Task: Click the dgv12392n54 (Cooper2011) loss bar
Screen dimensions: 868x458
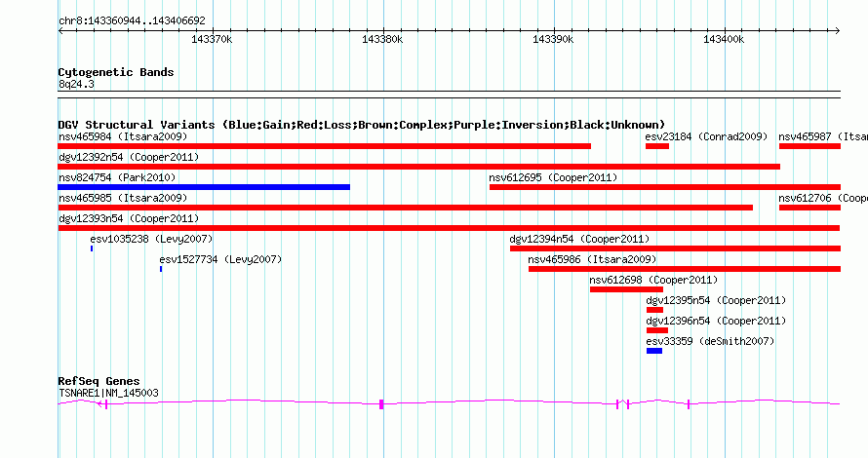Action: [x=419, y=167]
